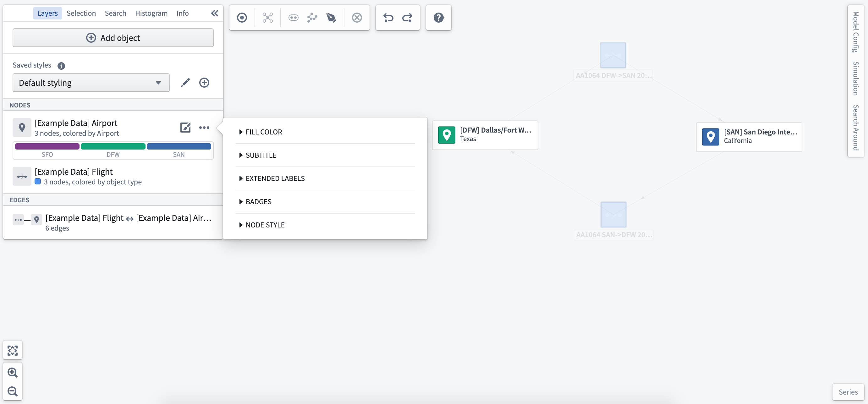Zoom in on the graph

pos(13,372)
